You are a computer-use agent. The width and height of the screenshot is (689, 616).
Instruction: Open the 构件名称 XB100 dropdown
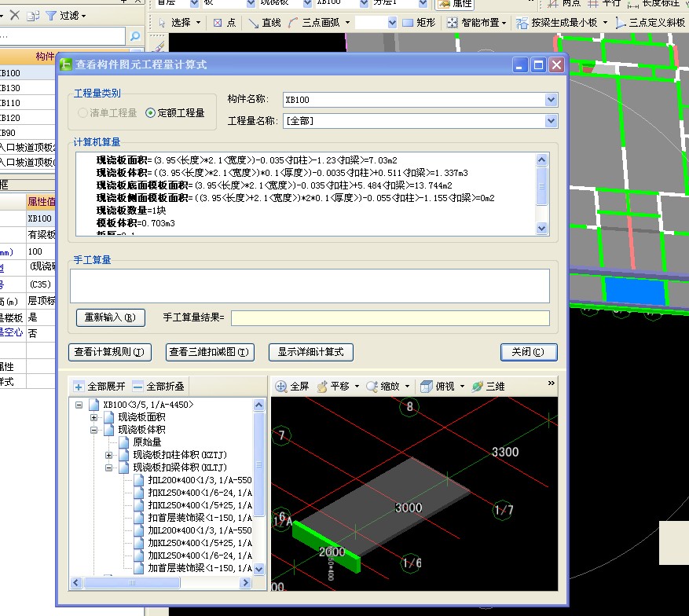551,100
